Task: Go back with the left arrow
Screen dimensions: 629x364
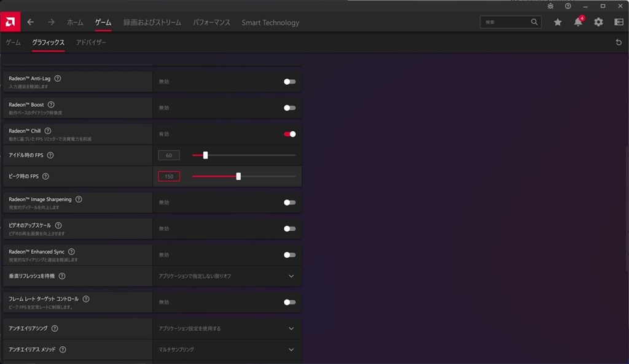Action: [31, 22]
